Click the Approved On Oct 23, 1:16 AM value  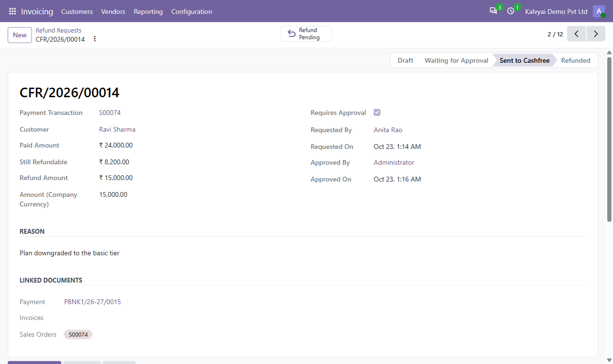[397, 179]
